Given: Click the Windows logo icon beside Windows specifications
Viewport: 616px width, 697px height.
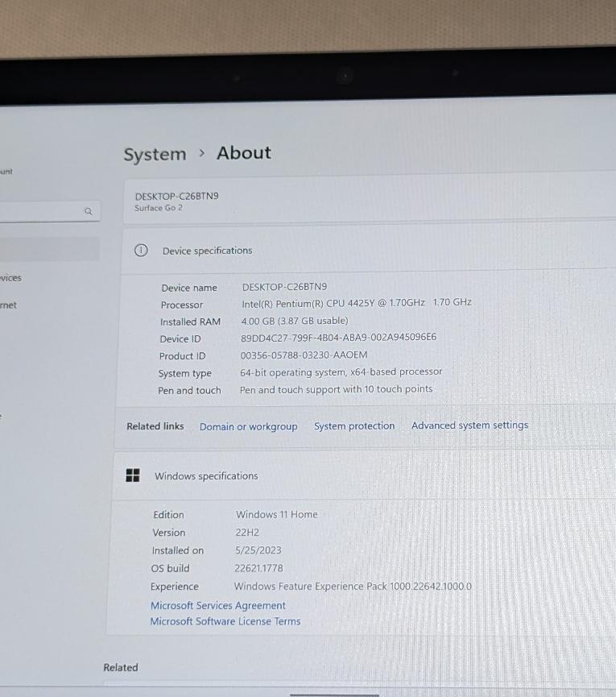Looking at the screenshot, I should 133,475.
